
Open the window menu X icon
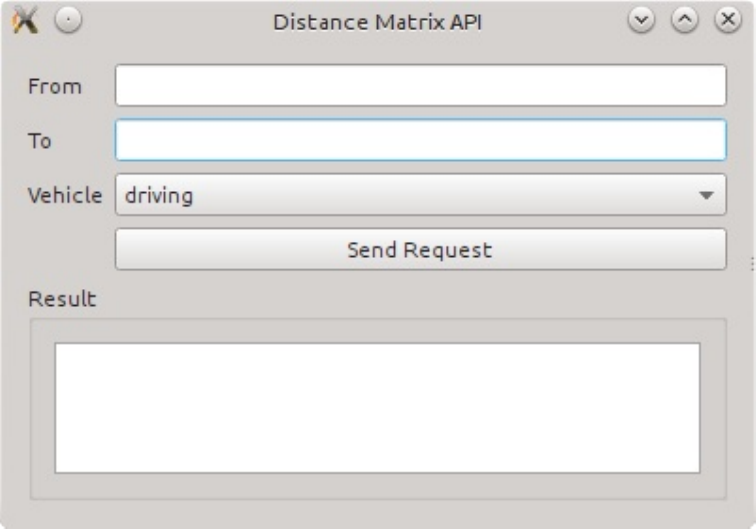pyautogui.click(x=23, y=21)
